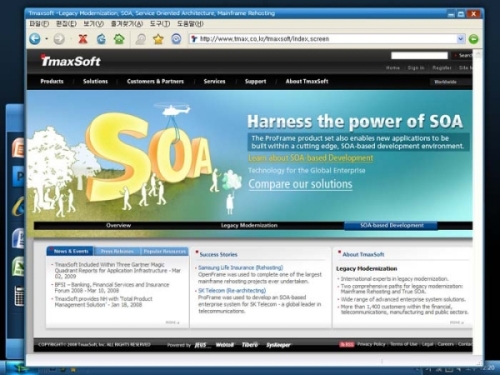Open Customers & Partners navigation item
The height and width of the screenshot is (375, 500).
pyautogui.click(x=155, y=81)
